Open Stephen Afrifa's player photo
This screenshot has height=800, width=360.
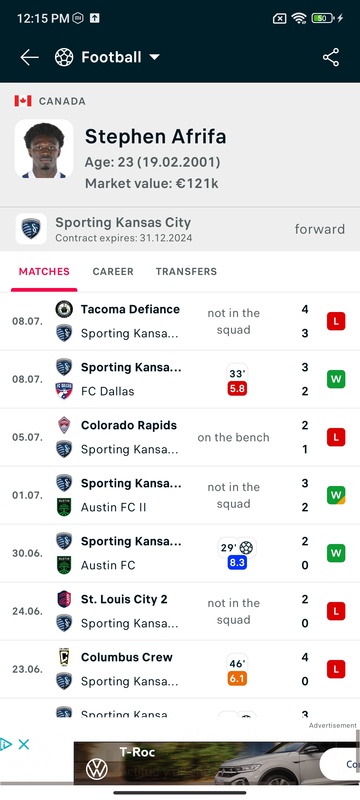[44, 149]
